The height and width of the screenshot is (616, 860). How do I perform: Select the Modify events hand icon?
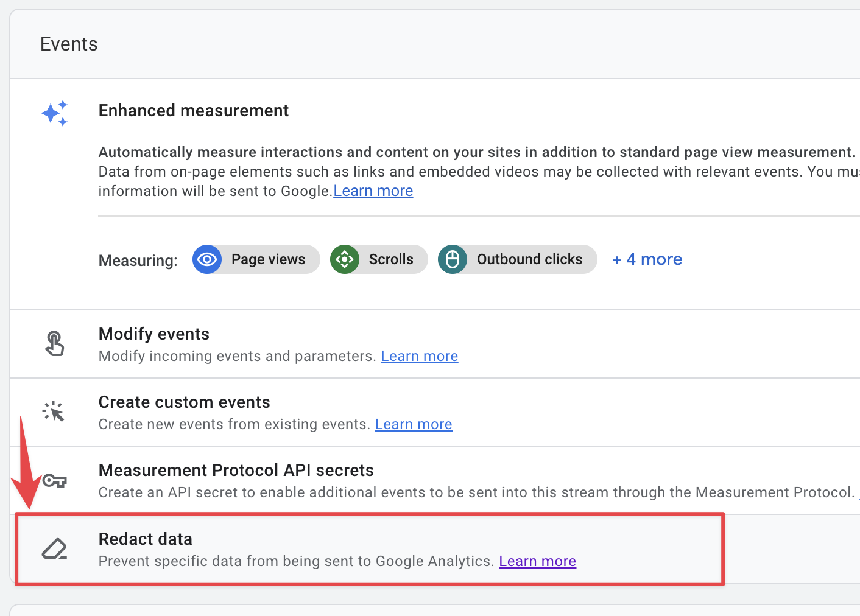pyautogui.click(x=54, y=343)
